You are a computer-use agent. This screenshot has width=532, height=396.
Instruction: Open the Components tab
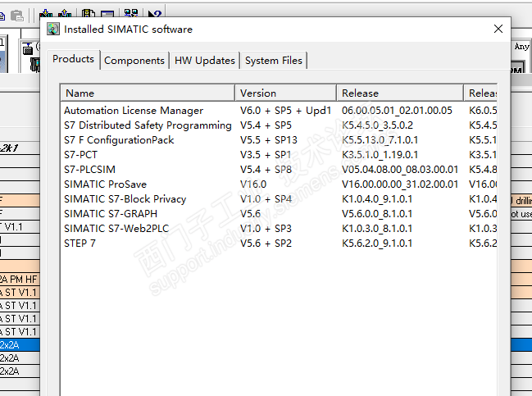[x=134, y=61]
